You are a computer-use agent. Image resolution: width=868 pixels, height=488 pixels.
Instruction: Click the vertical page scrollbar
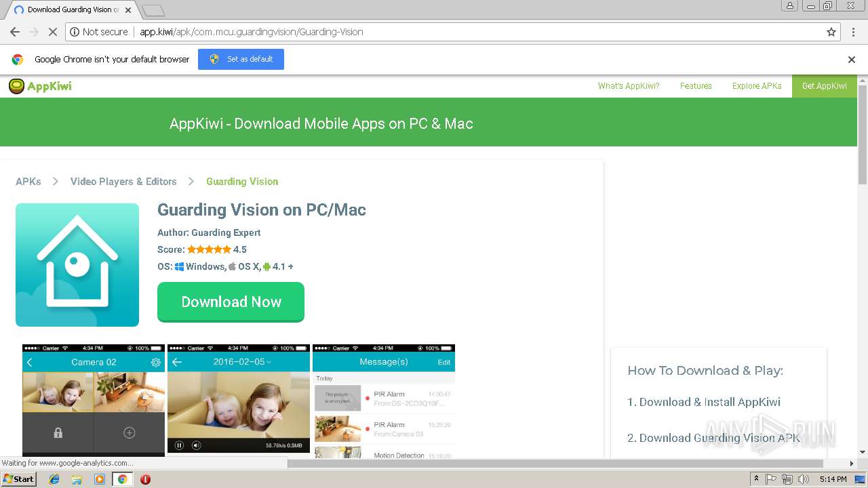point(863,134)
